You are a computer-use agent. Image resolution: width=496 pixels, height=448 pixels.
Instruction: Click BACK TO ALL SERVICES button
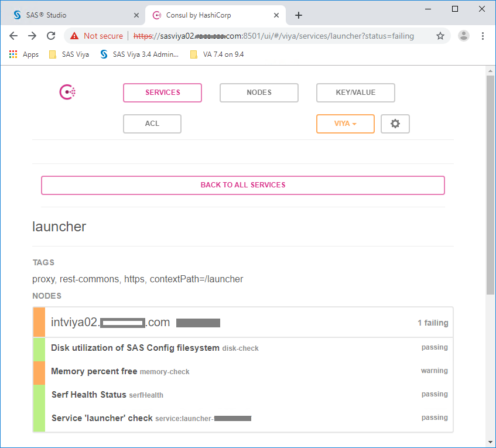tap(243, 185)
